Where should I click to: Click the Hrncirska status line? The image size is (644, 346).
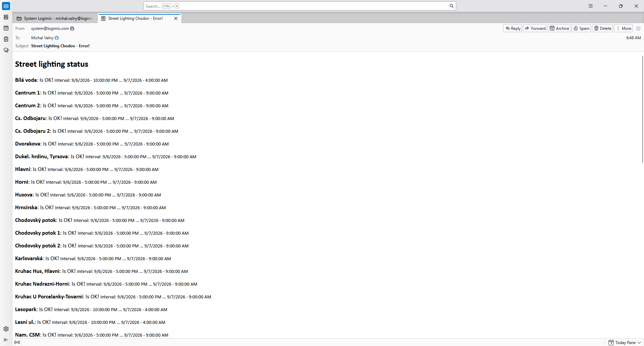[x=90, y=208]
